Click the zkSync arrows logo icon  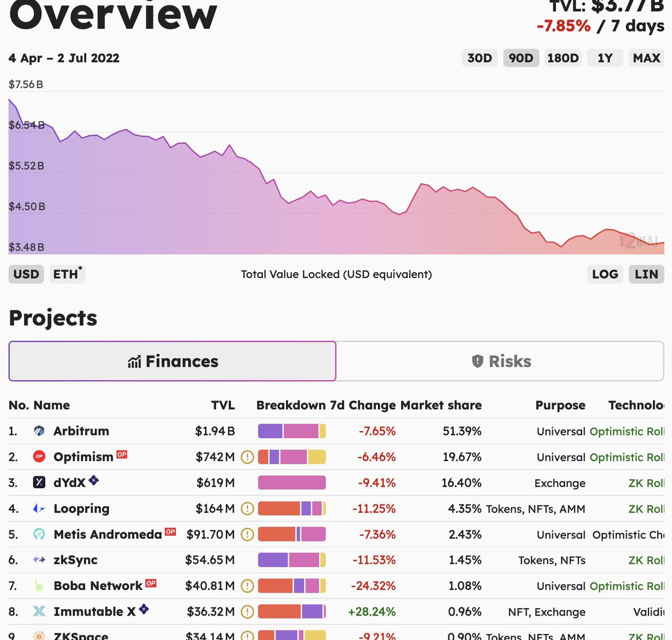39,560
